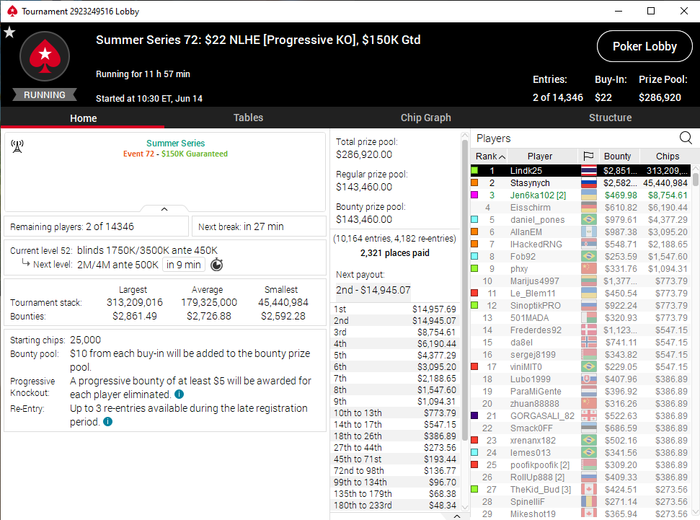This screenshot has height=520, width=700.
Task: Collapse the Summer Series banner chevron
Action: pyautogui.click(x=164, y=209)
